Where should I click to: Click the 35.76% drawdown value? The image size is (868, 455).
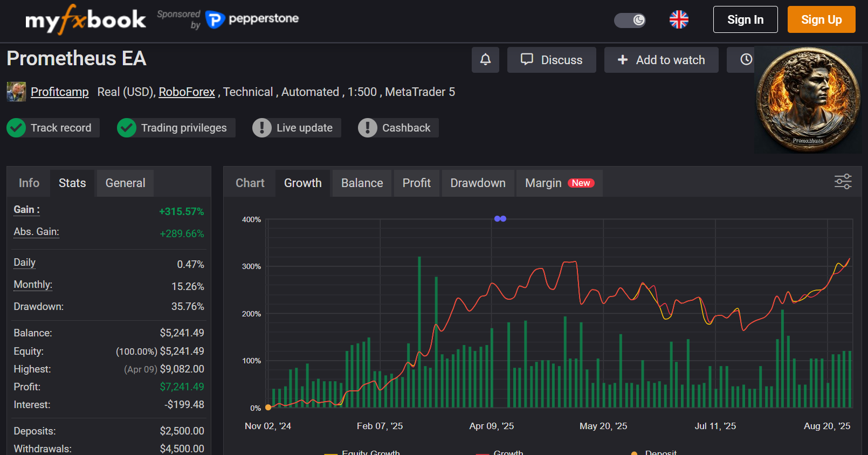188,307
